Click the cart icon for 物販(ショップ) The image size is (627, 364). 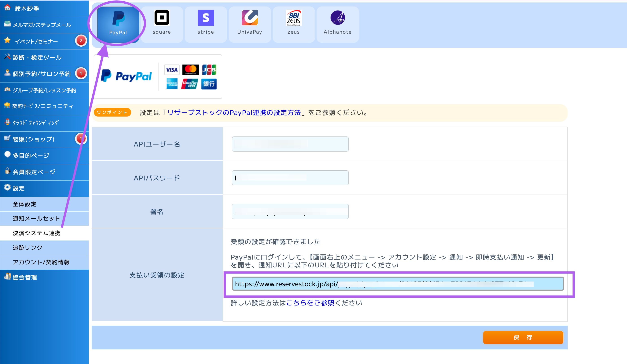pyautogui.click(x=7, y=138)
